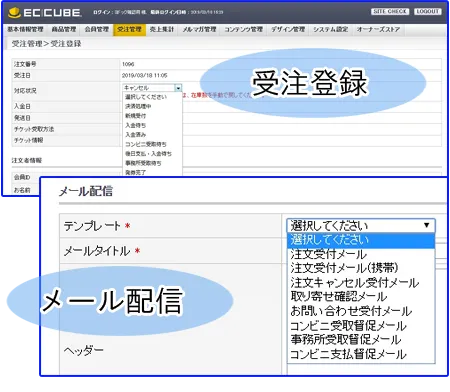Select the highlighted 受注管理 menu tab

[129, 30]
